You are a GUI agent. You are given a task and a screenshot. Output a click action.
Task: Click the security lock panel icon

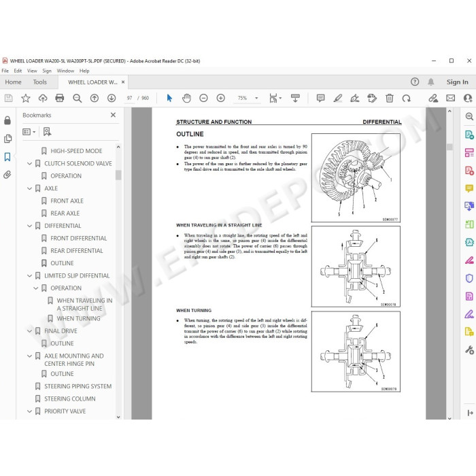[7, 120]
